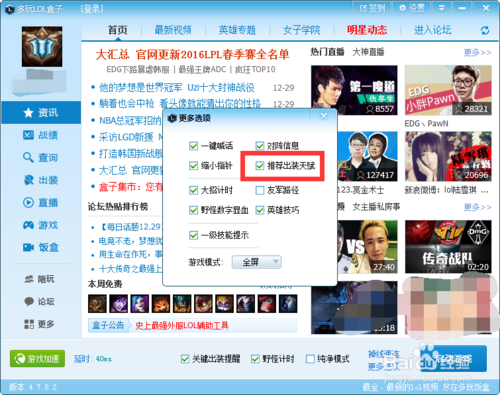
Task: Open the EDG 小胖Pawn stream thumbnail
Action: coord(448,90)
